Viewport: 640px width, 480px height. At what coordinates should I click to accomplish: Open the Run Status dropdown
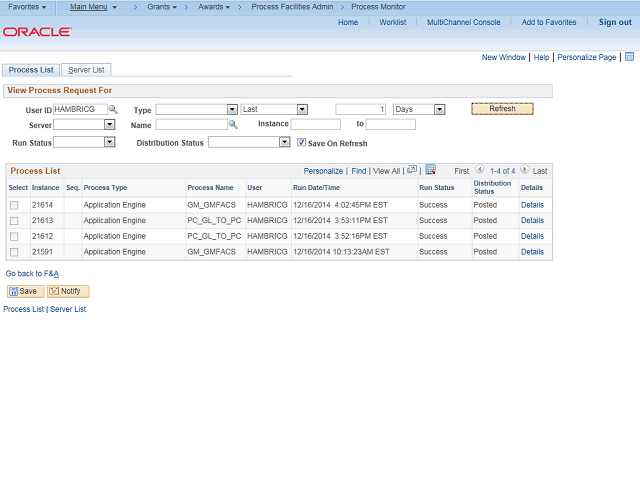point(109,142)
